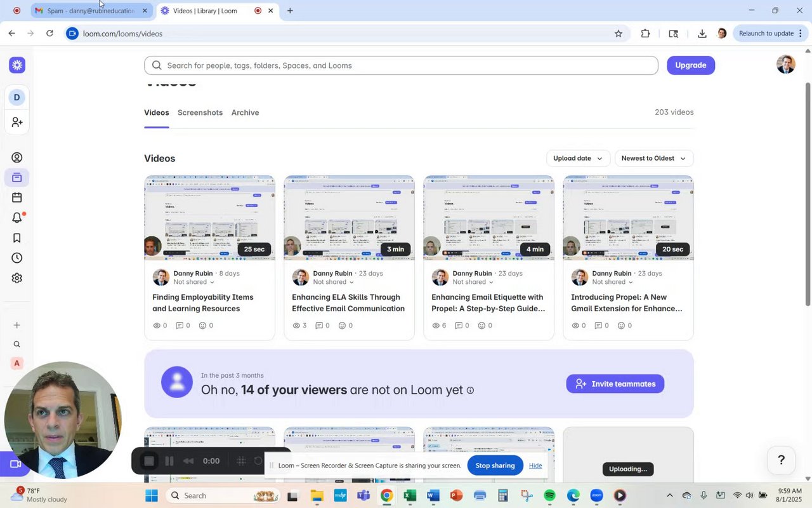Open the Meetings calendar icon in sidebar

point(17,197)
